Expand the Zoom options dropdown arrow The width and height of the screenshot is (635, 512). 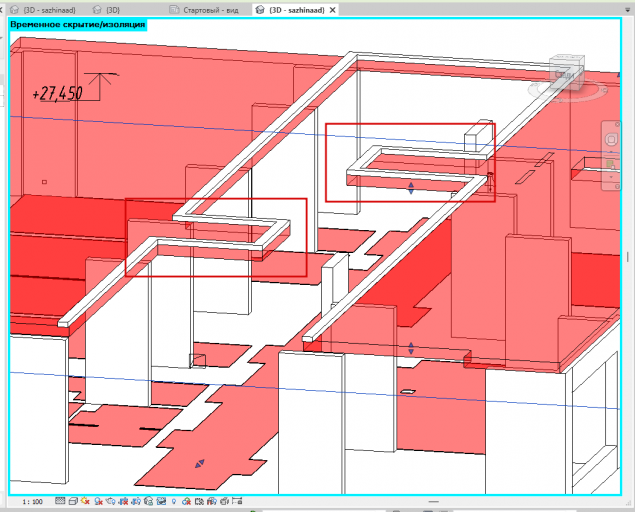click(611, 177)
